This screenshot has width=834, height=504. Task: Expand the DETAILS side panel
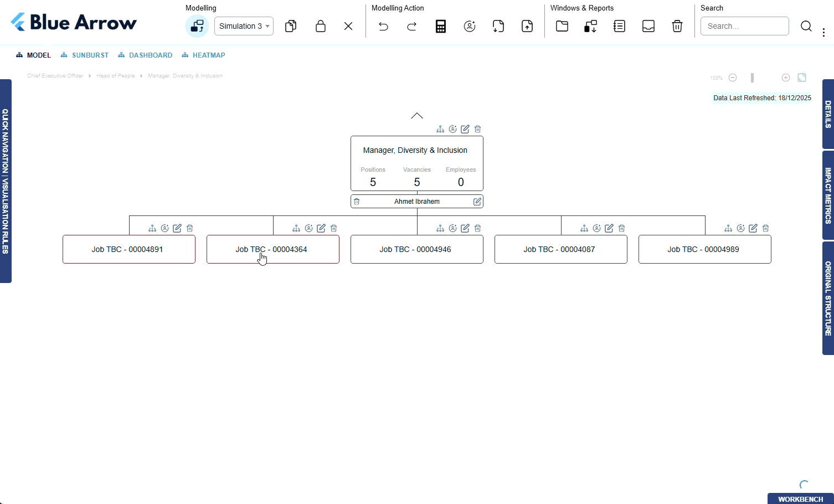tap(827, 117)
